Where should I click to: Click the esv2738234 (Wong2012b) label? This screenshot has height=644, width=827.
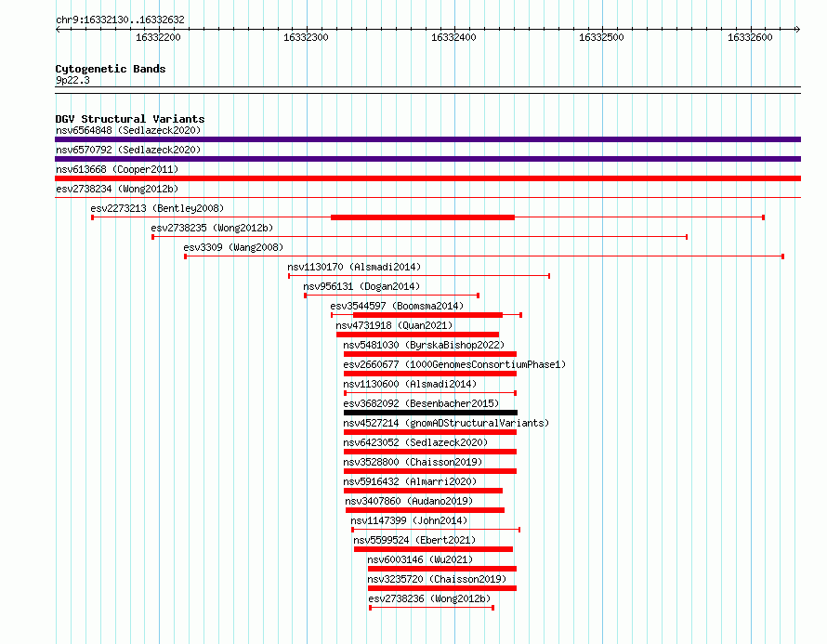[117, 189]
